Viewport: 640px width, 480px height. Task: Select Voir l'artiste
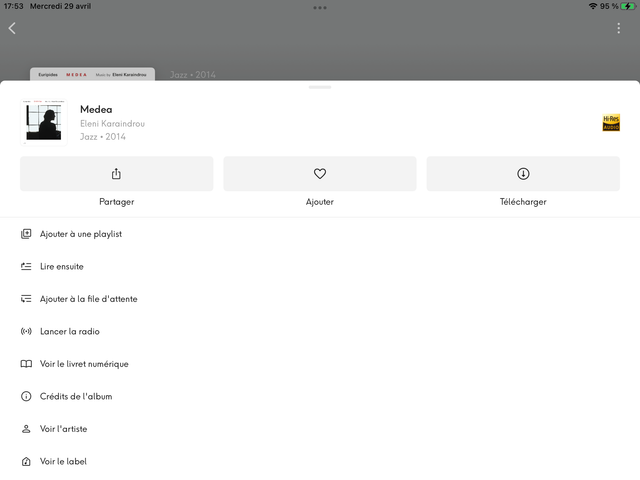pyautogui.click(x=63, y=429)
